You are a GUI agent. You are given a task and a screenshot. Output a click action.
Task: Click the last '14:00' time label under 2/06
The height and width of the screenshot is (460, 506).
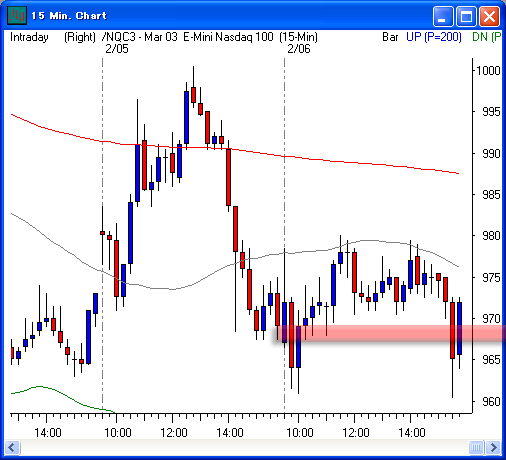[412, 433]
